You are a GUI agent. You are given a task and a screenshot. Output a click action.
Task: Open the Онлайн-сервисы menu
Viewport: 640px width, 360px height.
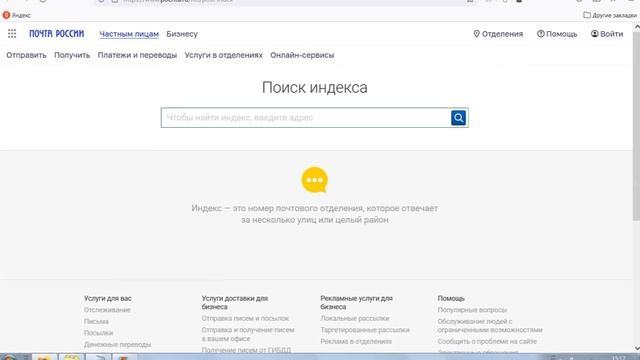click(x=302, y=55)
